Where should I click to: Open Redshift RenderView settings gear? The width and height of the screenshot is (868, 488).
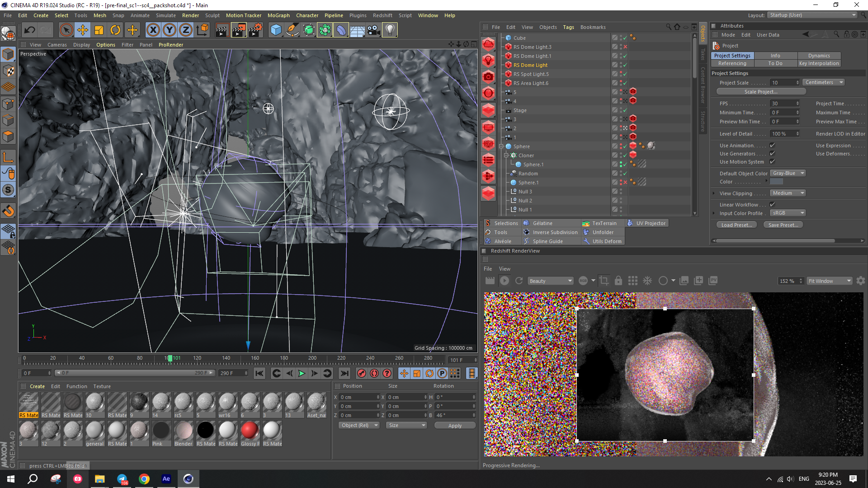[x=861, y=281]
